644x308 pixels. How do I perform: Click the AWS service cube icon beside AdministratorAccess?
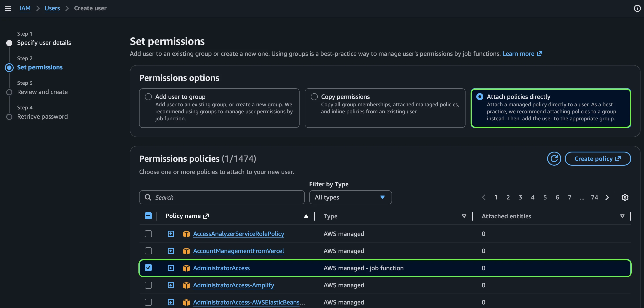186,268
